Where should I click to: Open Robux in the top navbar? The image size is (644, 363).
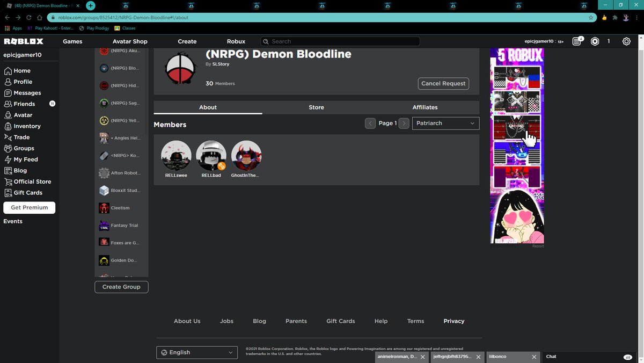(x=236, y=41)
